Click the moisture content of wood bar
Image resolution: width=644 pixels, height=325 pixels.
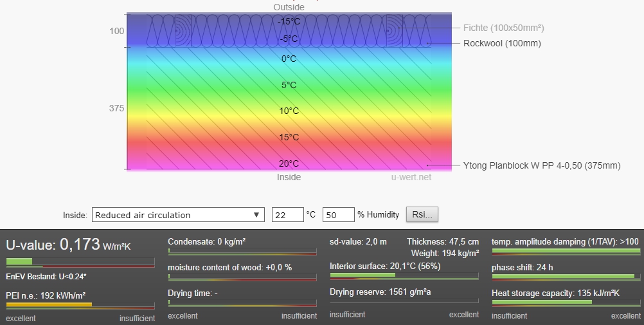click(x=242, y=277)
